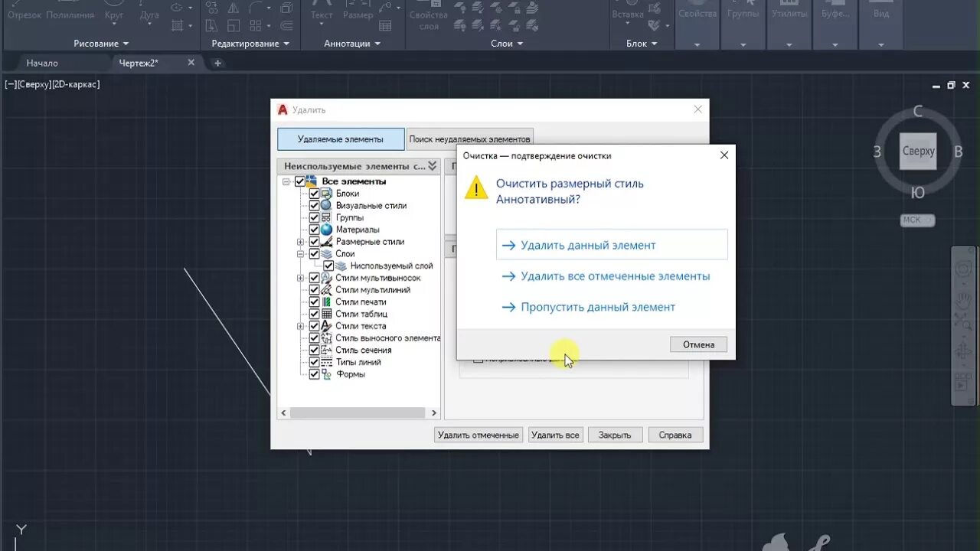Select the Текст tool in ribbon
The height and width of the screenshot is (551, 980).
click(322, 11)
